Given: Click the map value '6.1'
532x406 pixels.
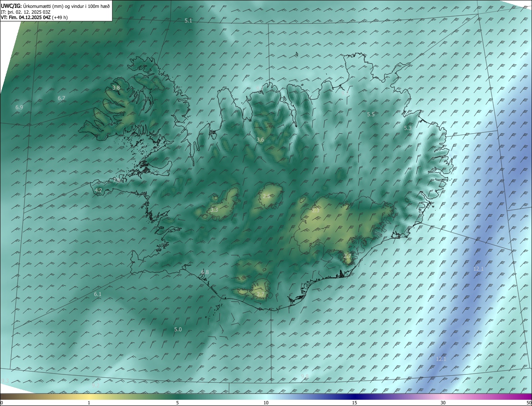Looking at the screenshot, I should (x=98, y=294).
